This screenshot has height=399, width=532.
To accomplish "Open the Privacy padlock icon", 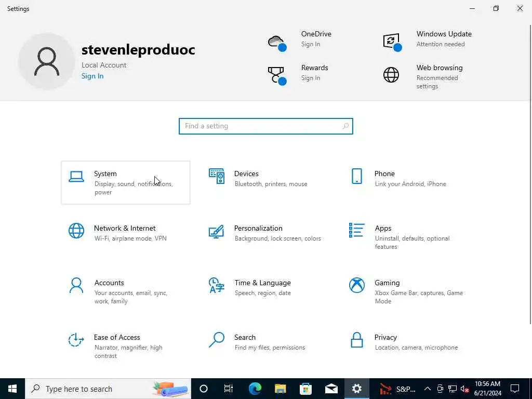I will pyautogui.click(x=356, y=340).
